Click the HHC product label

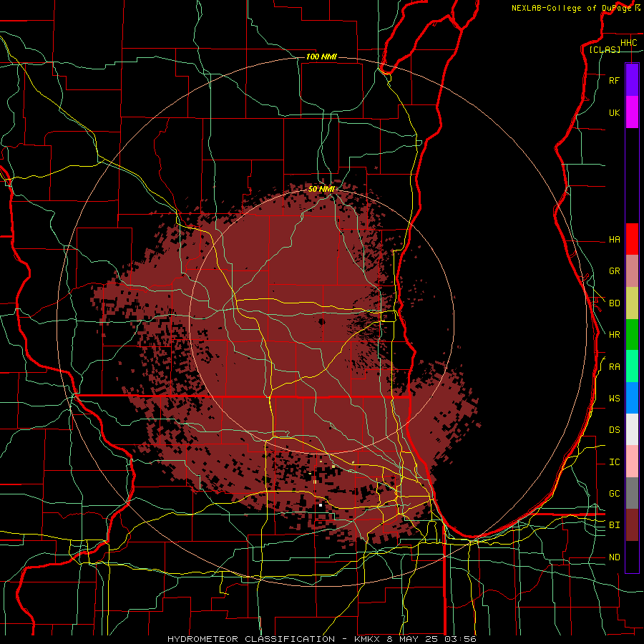pyautogui.click(x=628, y=43)
